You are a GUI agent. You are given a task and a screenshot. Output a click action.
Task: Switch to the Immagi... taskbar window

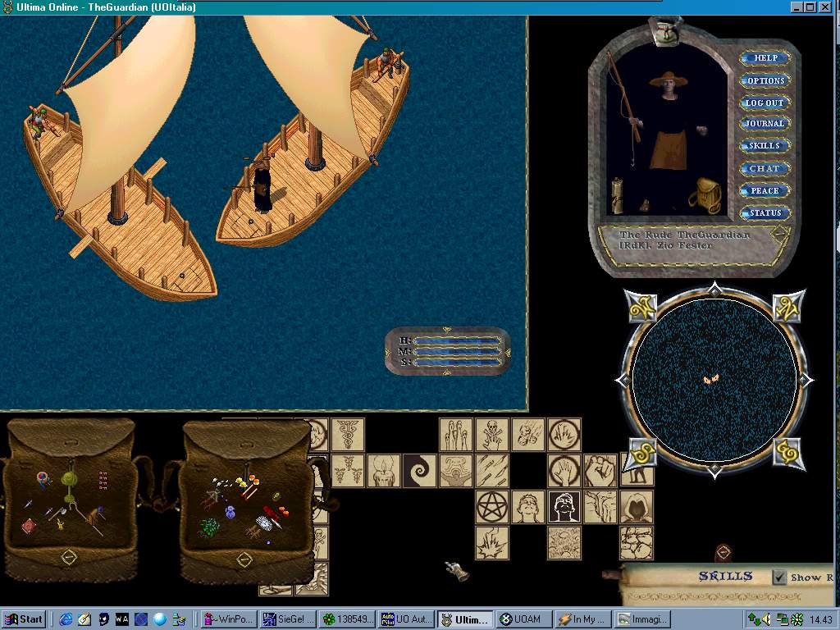tap(641, 619)
